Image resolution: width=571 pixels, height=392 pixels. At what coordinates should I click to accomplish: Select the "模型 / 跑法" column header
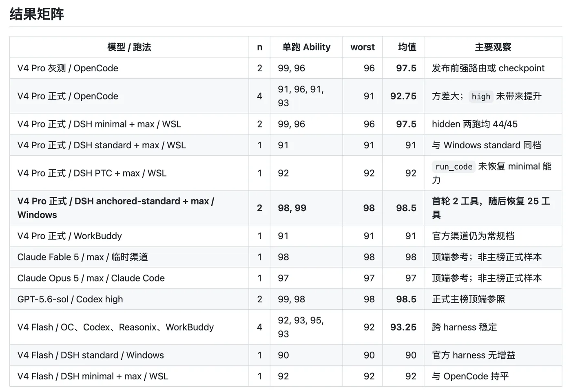click(x=129, y=47)
